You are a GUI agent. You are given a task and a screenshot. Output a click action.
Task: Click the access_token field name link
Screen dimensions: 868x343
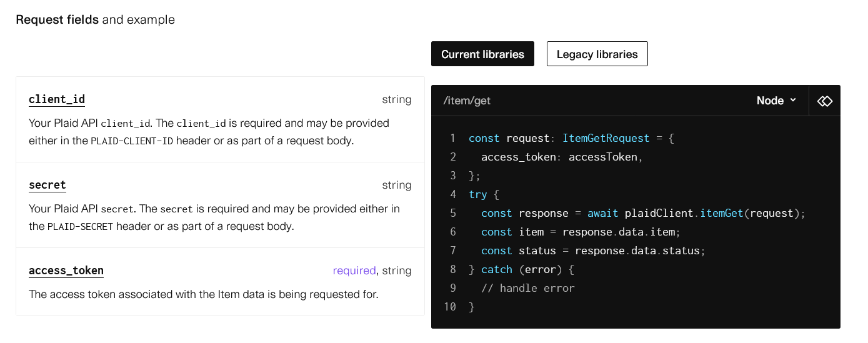[x=66, y=271]
